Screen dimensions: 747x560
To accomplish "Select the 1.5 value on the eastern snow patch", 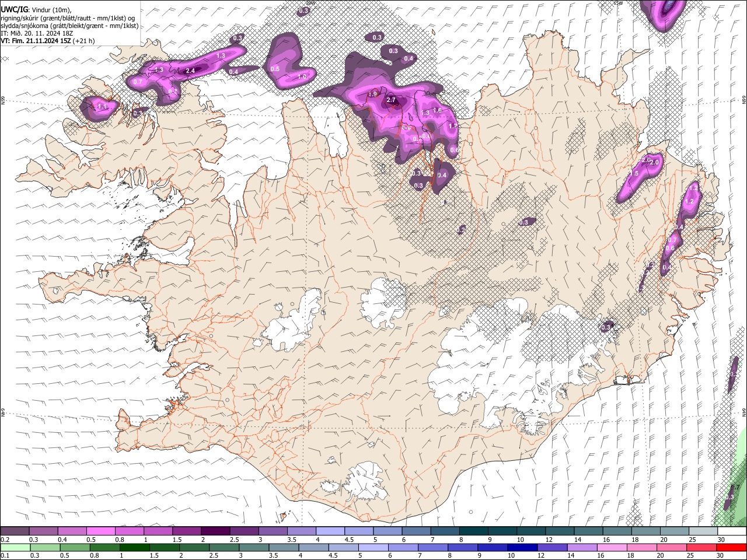I will point(634,174).
